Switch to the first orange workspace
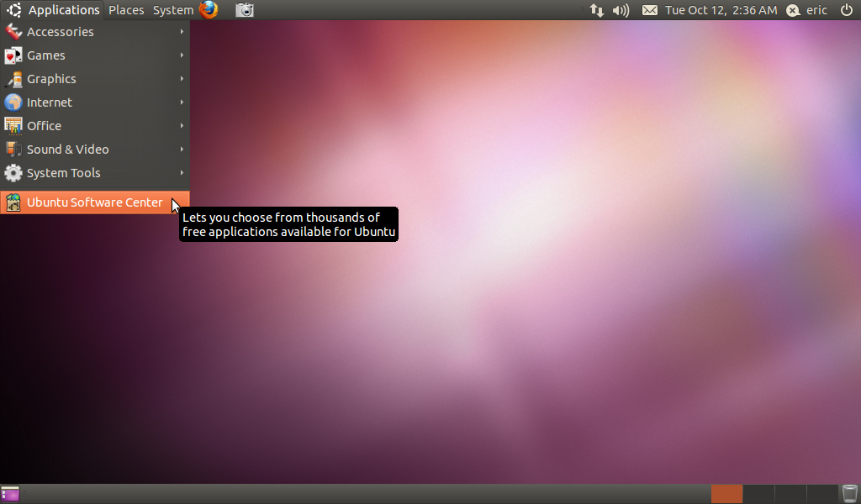The height and width of the screenshot is (504, 861). [x=726, y=494]
